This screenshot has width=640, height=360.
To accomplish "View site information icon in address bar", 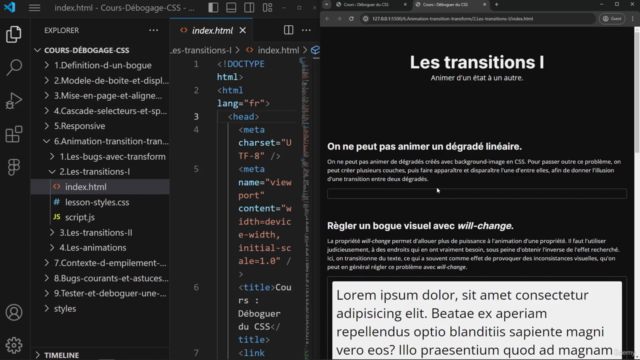I will point(366,19).
